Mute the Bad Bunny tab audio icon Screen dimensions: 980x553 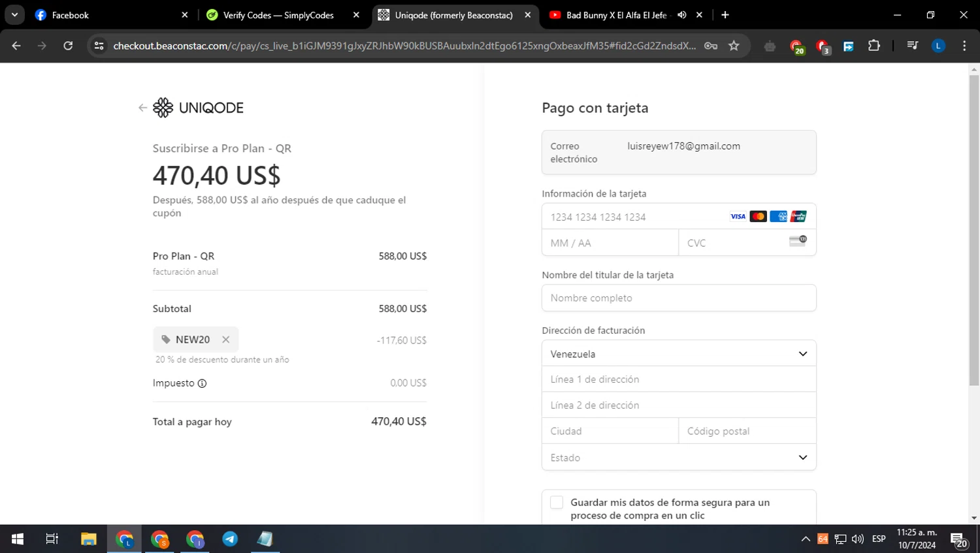click(x=681, y=15)
